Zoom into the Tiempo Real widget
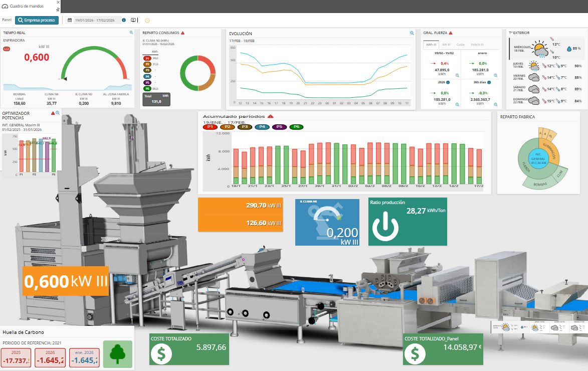This screenshot has height=371, width=588. [x=131, y=33]
